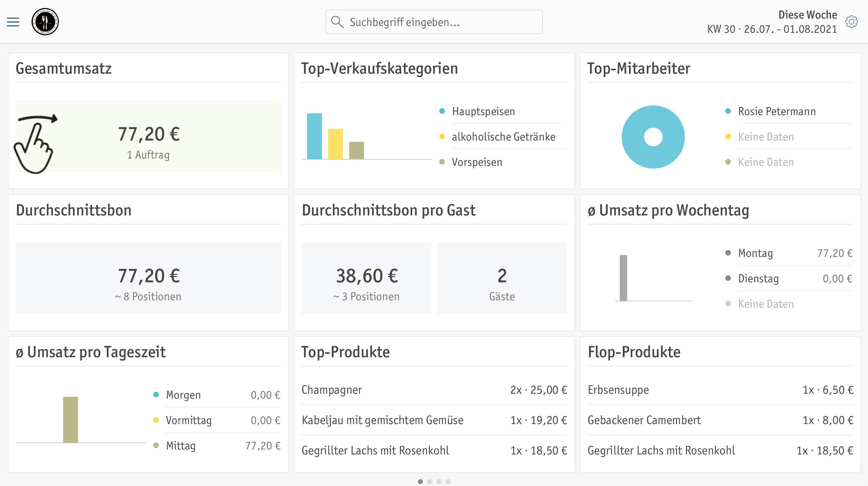Click the Top-Produkte card title
The height and width of the screenshot is (486, 868).
[345, 352]
